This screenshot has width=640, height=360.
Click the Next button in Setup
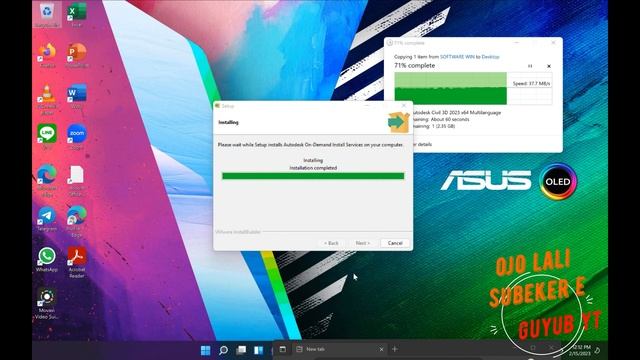point(362,243)
